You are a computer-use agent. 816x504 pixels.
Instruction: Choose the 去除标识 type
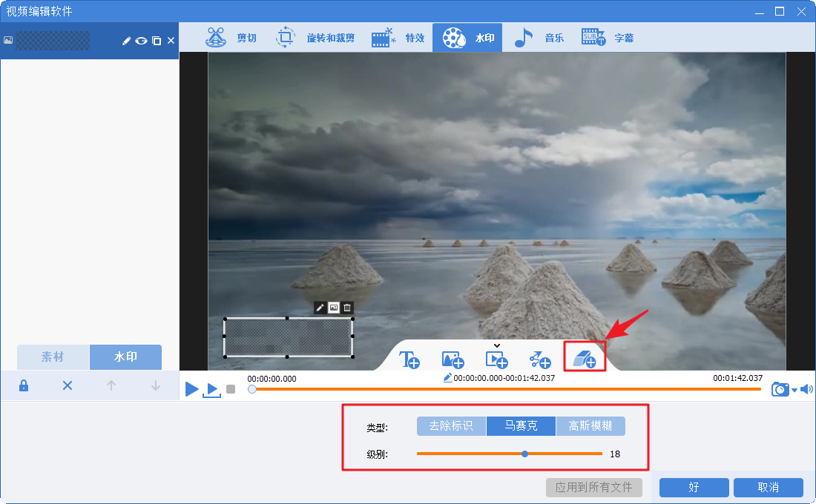tap(451, 426)
